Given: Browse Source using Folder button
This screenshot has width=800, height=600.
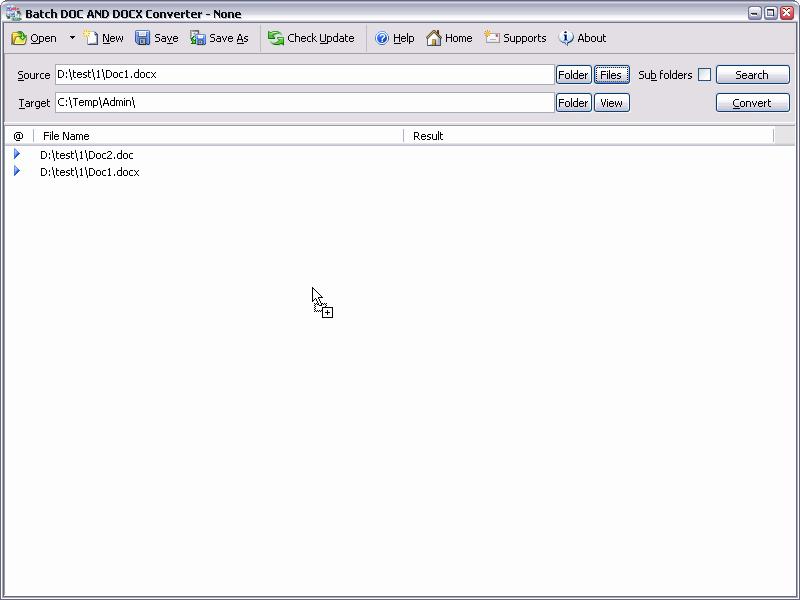Looking at the screenshot, I should tap(573, 75).
